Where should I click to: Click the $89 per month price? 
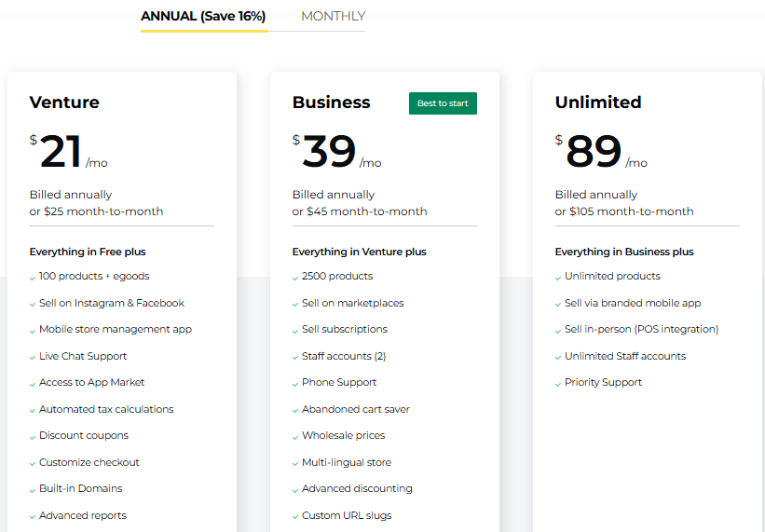602,152
